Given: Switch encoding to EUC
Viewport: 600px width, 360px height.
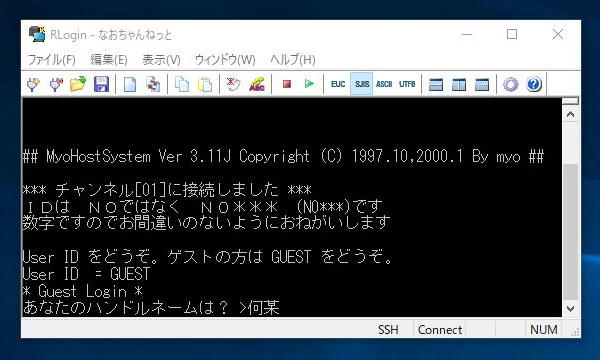Looking at the screenshot, I should pos(338,84).
